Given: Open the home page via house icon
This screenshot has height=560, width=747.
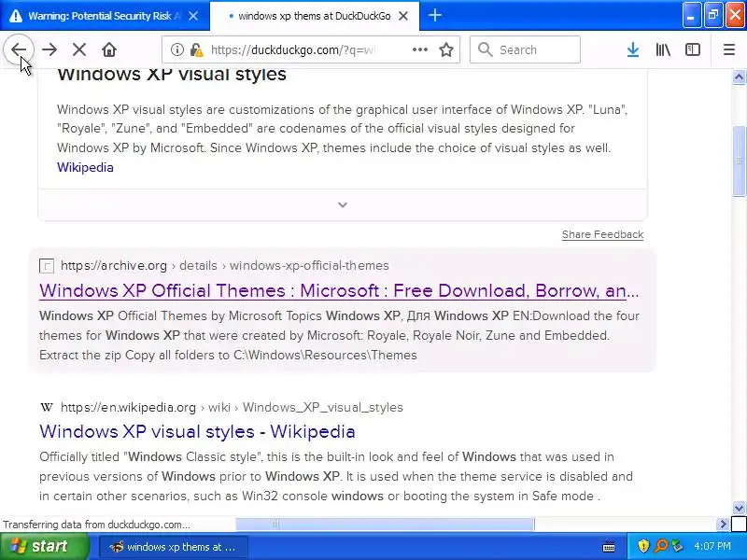Looking at the screenshot, I should pos(109,49).
